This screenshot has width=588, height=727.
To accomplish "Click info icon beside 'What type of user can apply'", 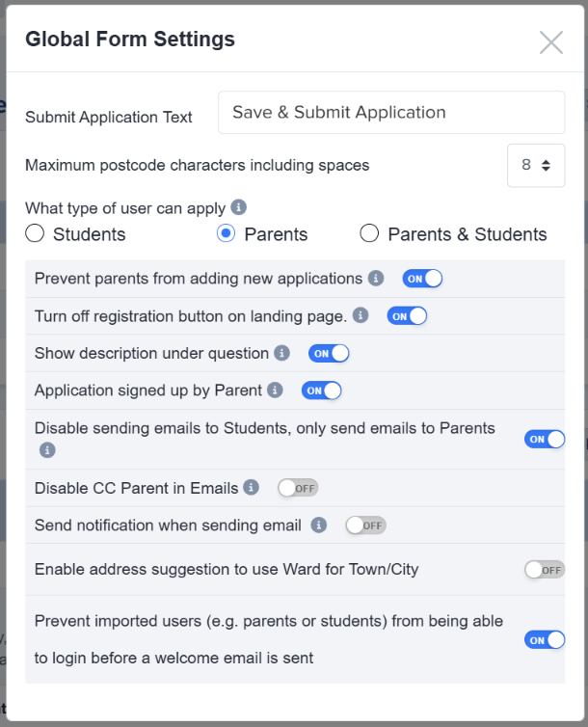I will pos(239,207).
